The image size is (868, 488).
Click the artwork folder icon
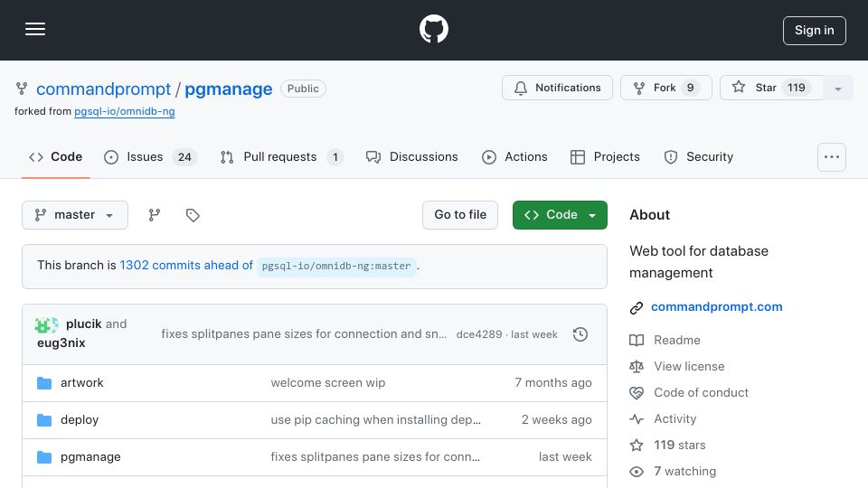[x=44, y=383]
